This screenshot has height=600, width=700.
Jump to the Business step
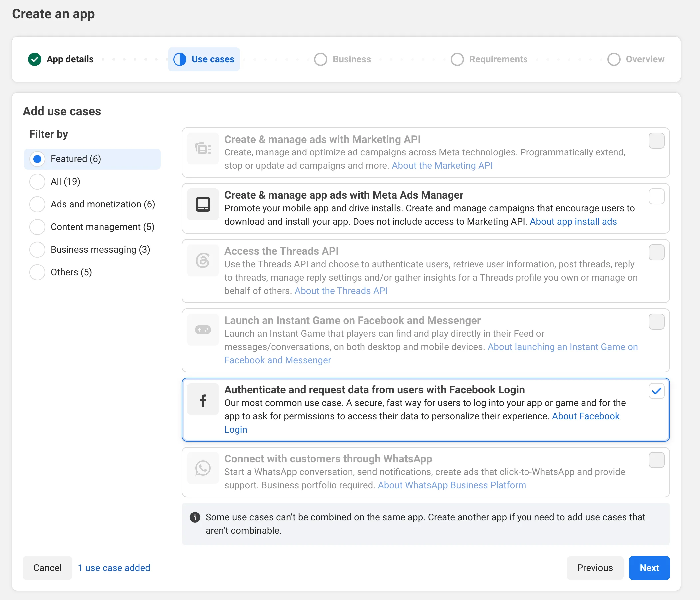click(x=343, y=59)
